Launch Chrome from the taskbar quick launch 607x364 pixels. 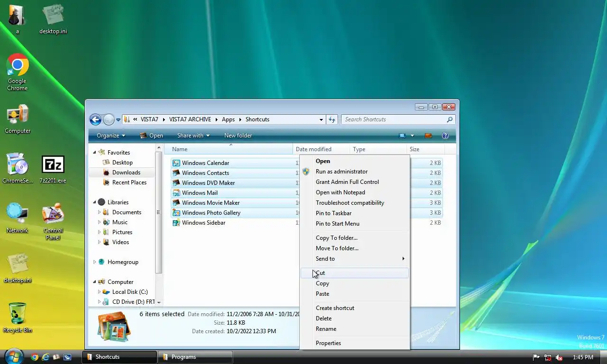34,357
